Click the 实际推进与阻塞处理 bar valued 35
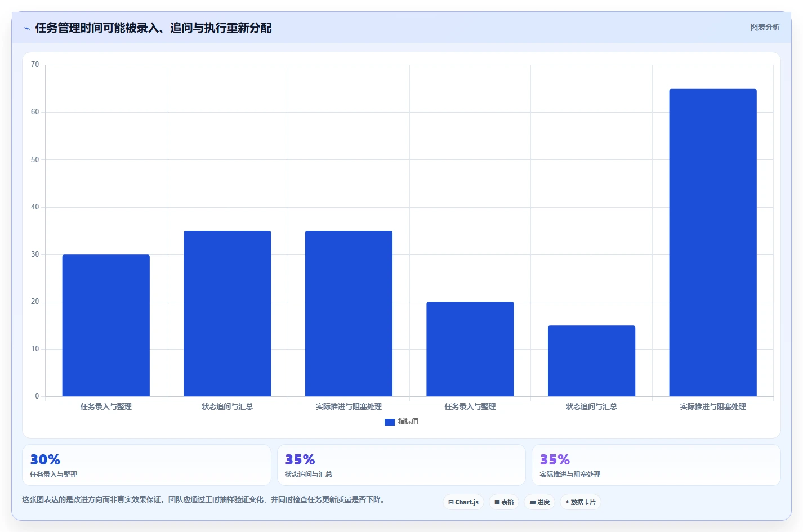803x532 pixels. point(349,314)
